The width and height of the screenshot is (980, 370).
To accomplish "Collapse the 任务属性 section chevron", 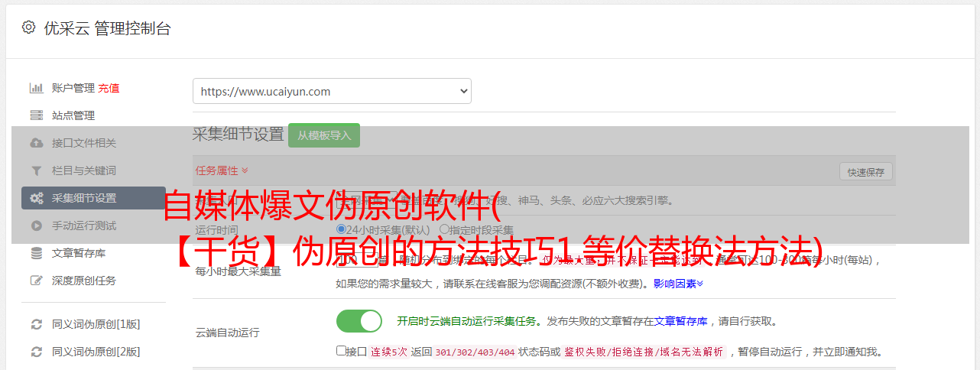I will click(x=245, y=170).
